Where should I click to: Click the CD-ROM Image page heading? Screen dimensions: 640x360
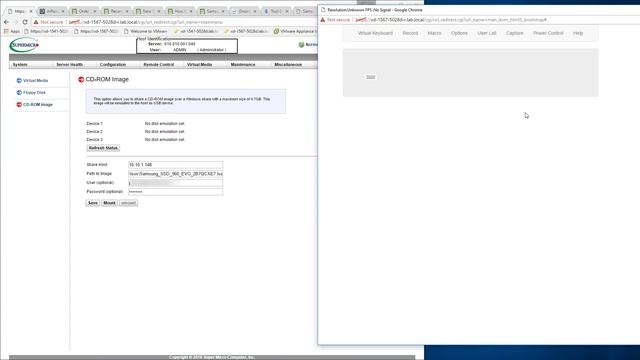pyautogui.click(x=107, y=79)
